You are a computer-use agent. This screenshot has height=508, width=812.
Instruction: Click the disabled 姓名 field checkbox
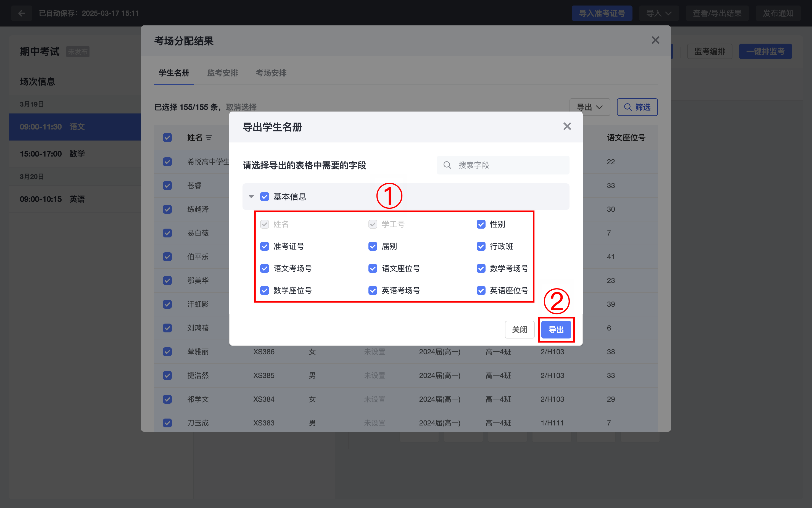click(265, 224)
